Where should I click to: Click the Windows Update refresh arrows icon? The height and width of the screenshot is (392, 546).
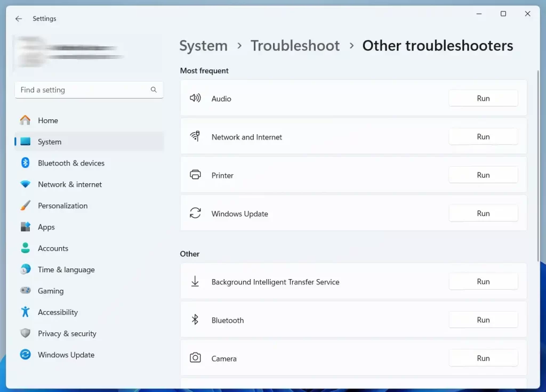(x=195, y=213)
